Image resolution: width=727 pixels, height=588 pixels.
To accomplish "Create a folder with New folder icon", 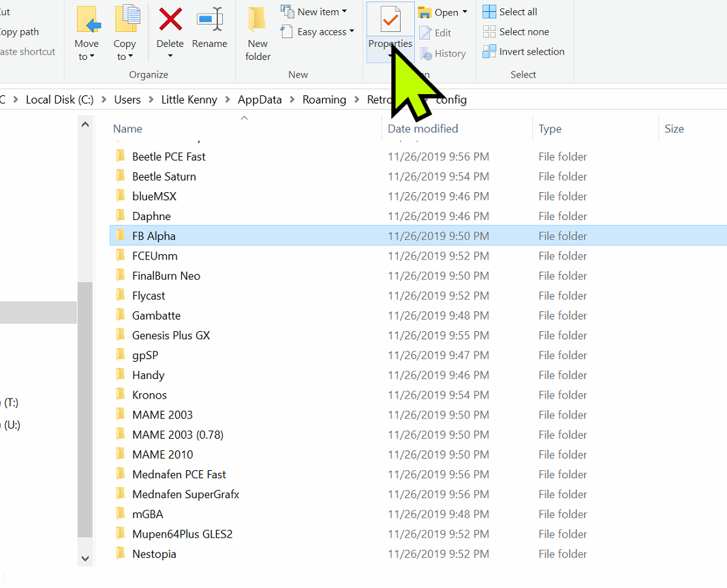I will [x=257, y=20].
